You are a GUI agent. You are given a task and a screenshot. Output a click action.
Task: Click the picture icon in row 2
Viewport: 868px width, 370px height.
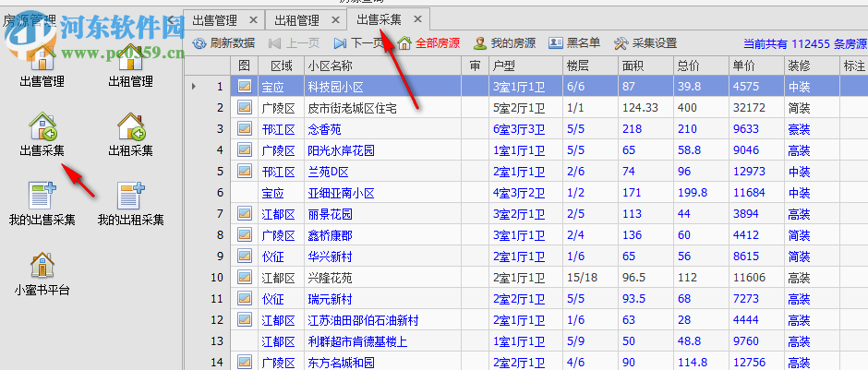tap(244, 108)
